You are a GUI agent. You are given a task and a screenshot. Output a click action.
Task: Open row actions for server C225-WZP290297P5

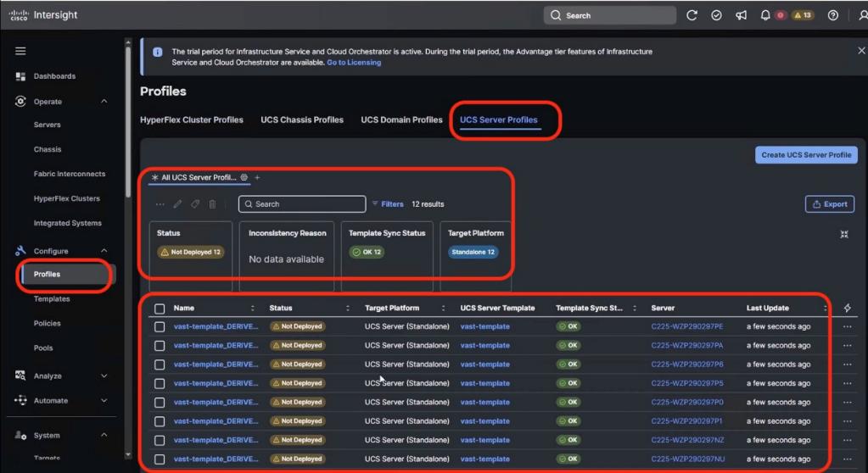pyautogui.click(x=847, y=383)
